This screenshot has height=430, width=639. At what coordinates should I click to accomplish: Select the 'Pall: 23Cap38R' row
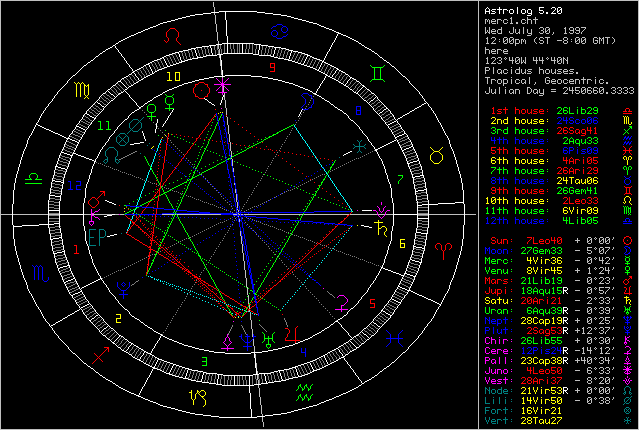click(558, 361)
